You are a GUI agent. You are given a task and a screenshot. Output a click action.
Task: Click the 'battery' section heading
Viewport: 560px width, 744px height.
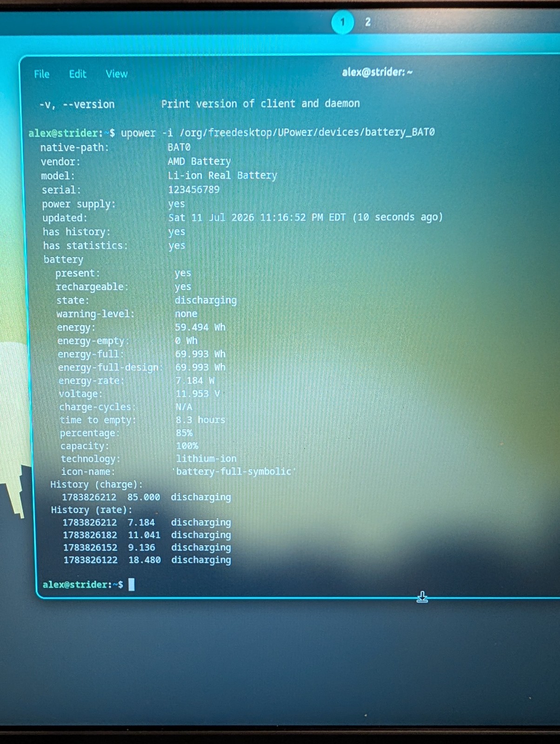coord(63,259)
